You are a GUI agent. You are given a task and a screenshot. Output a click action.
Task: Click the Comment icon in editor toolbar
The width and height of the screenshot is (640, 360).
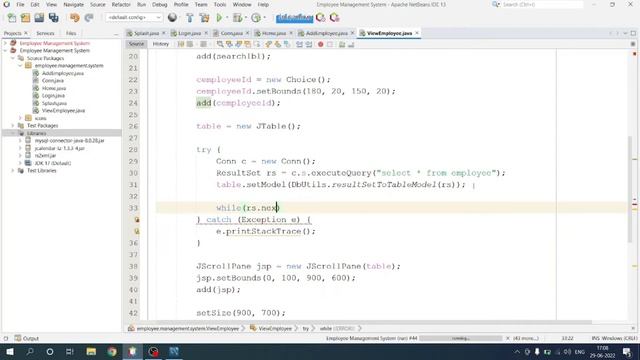click(x=342, y=44)
